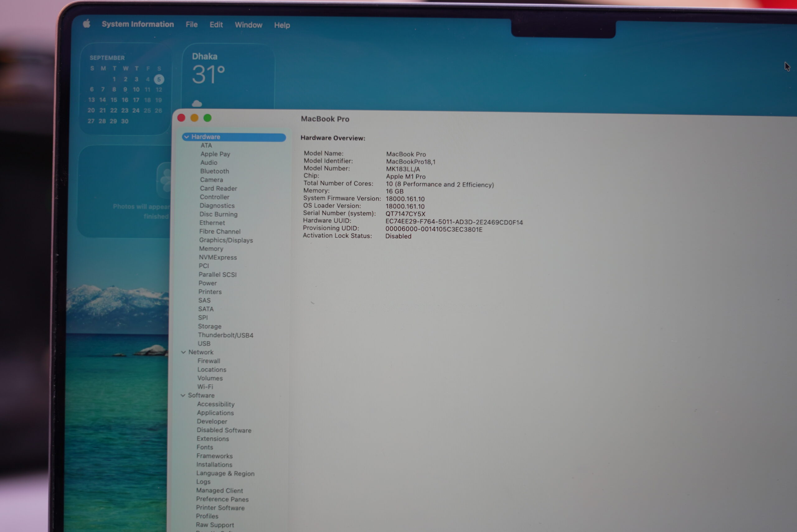Select Language & Region in the sidebar
The width and height of the screenshot is (797, 532).
[225, 473]
